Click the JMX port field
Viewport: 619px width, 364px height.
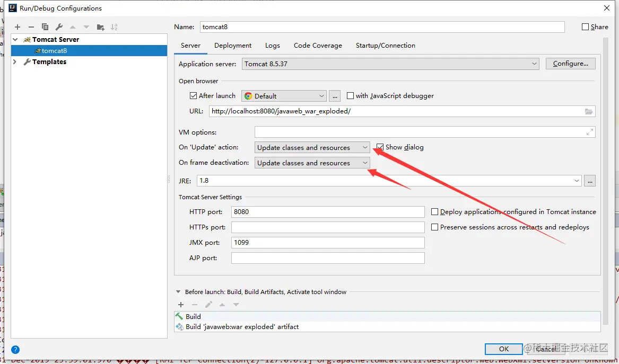coord(328,243)
